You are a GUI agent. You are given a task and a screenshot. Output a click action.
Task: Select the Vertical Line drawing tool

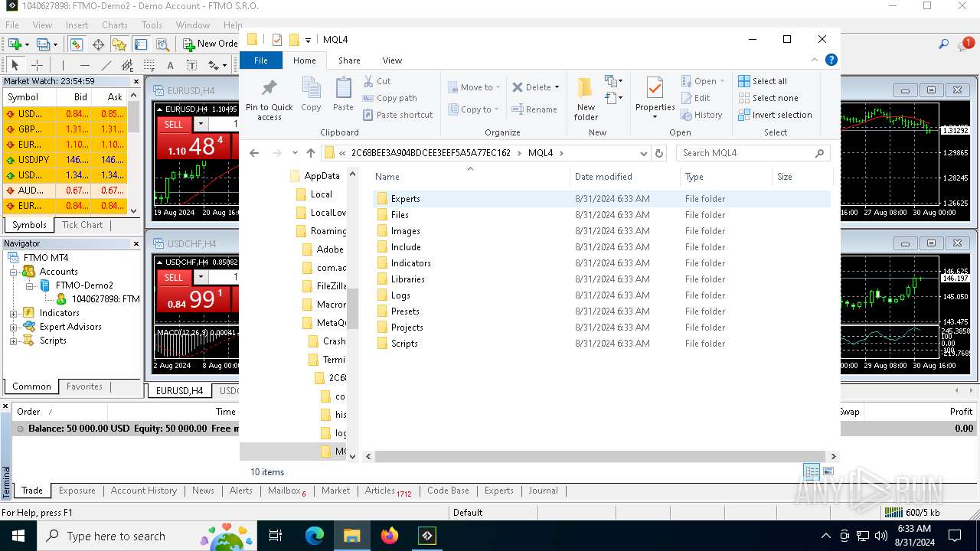tap(63, 65)
